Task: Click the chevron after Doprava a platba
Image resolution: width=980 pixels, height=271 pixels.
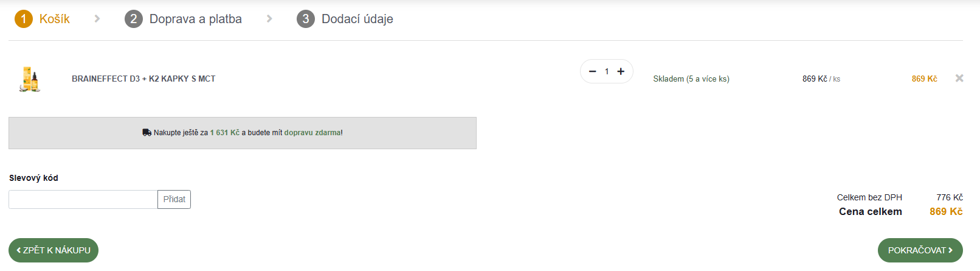Action: 269,19
